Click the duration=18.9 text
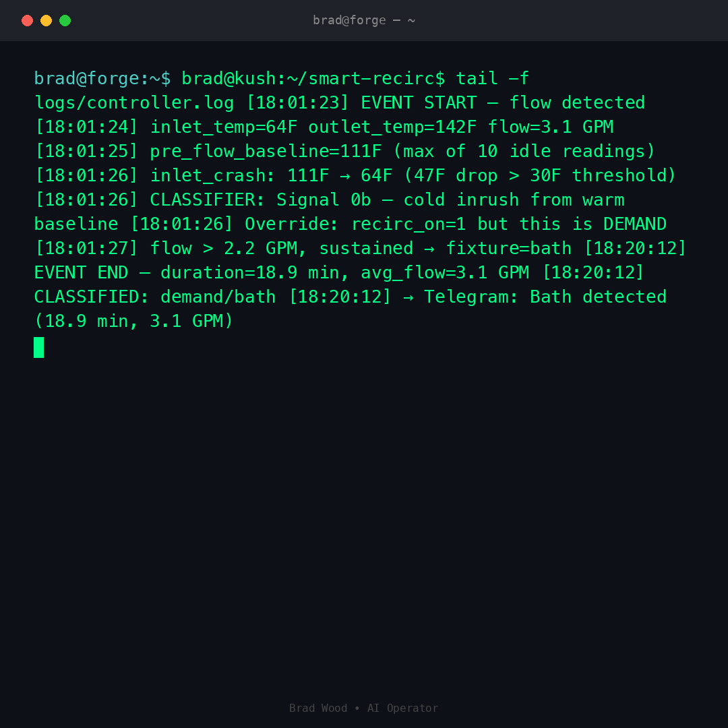This screenshot has width=728, height=728. tap(229, 272)
